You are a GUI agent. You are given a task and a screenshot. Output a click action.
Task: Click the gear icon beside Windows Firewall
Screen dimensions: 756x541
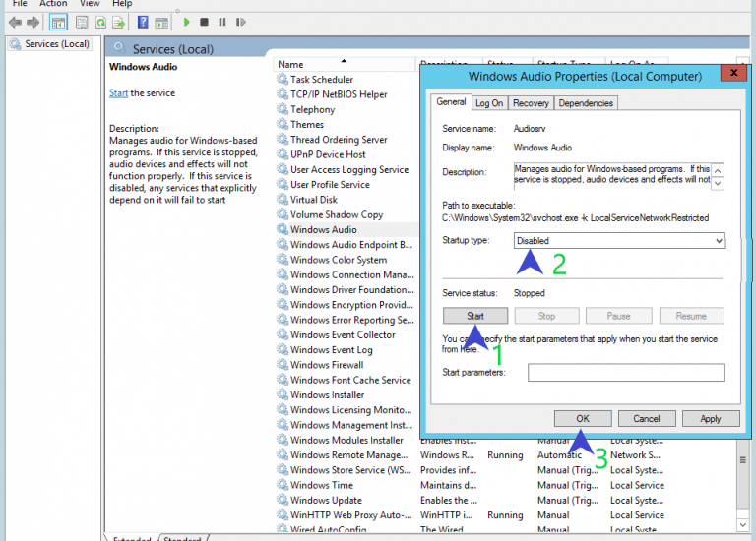click(283, 365)
